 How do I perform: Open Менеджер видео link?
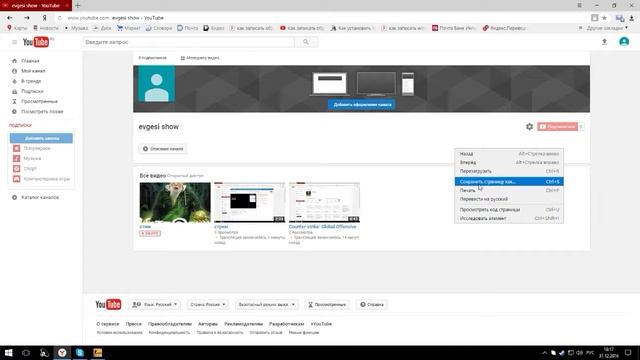200,58
